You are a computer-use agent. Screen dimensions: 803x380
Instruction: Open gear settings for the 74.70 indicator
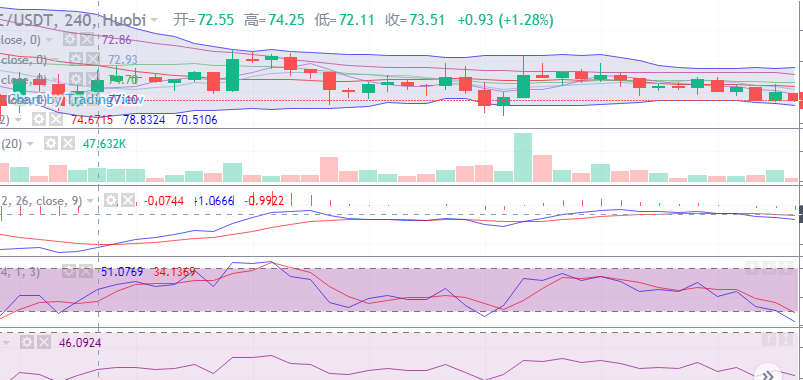[75, 79]
